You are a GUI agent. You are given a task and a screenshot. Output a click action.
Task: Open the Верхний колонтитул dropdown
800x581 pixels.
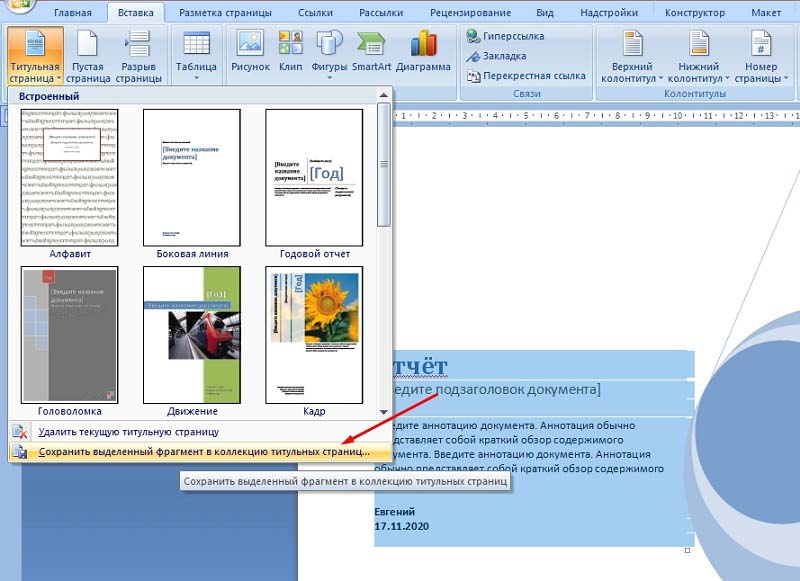pyautogui.click(x=632, y=56)
